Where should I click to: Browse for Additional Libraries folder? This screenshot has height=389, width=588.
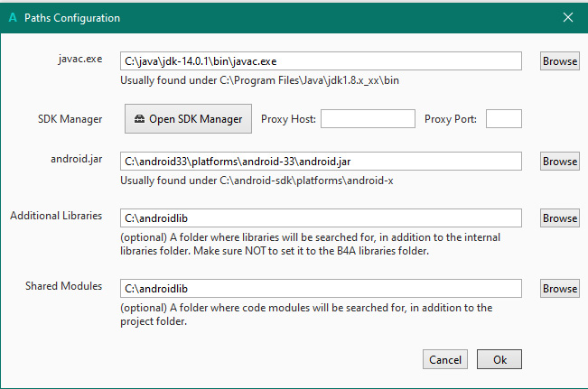pyautogui.click(x=559, y=218)
